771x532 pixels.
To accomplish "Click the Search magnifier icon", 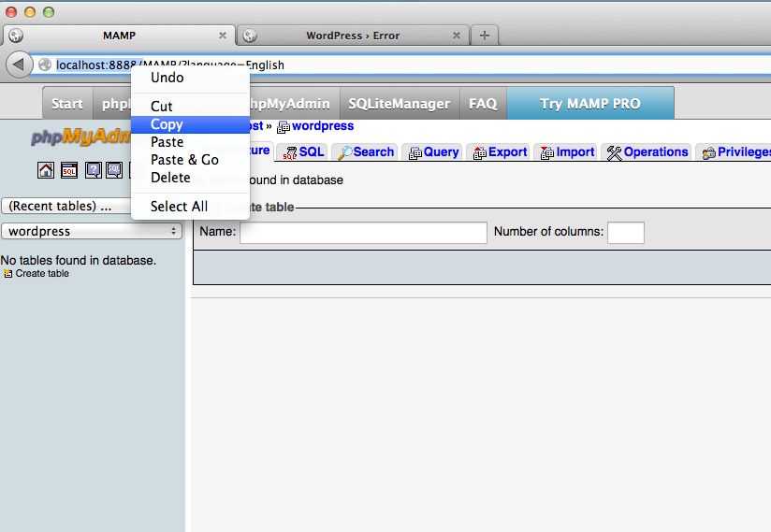I will (x=345, y=152).
